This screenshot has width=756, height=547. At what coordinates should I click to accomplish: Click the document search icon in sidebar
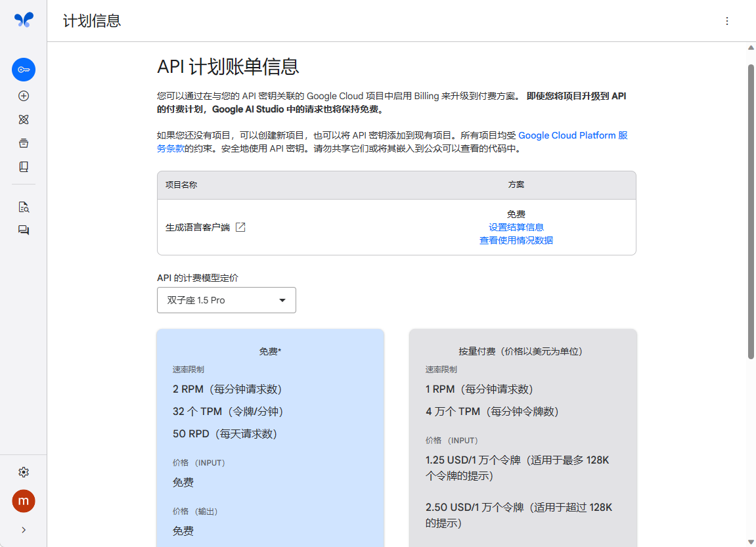pyautogui.click(x=24, y=208)
